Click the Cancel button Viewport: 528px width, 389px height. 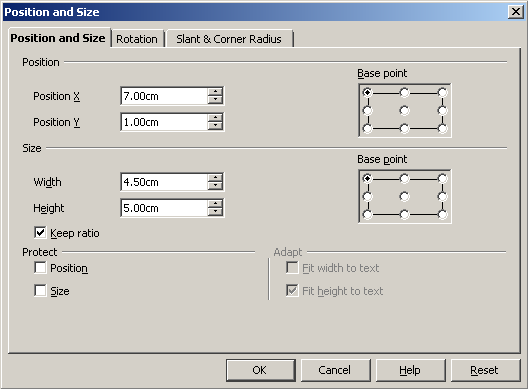335,370
